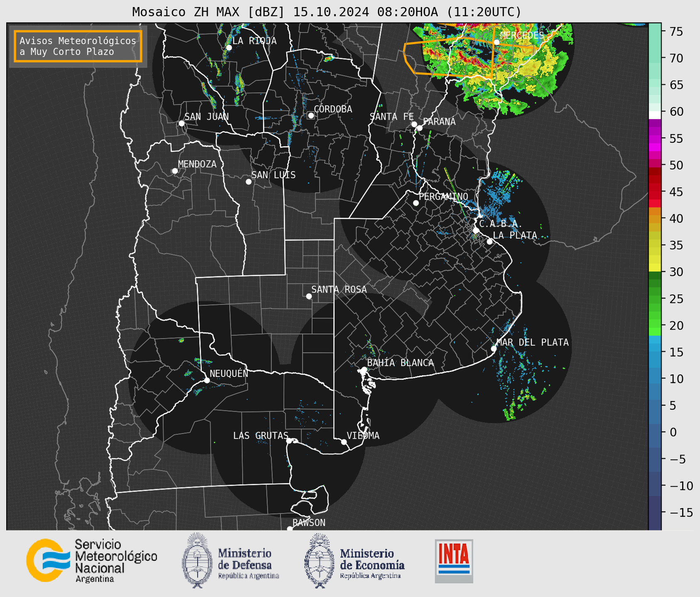Click the Ministerio de Defensa emblem

[x=197, y=560]
